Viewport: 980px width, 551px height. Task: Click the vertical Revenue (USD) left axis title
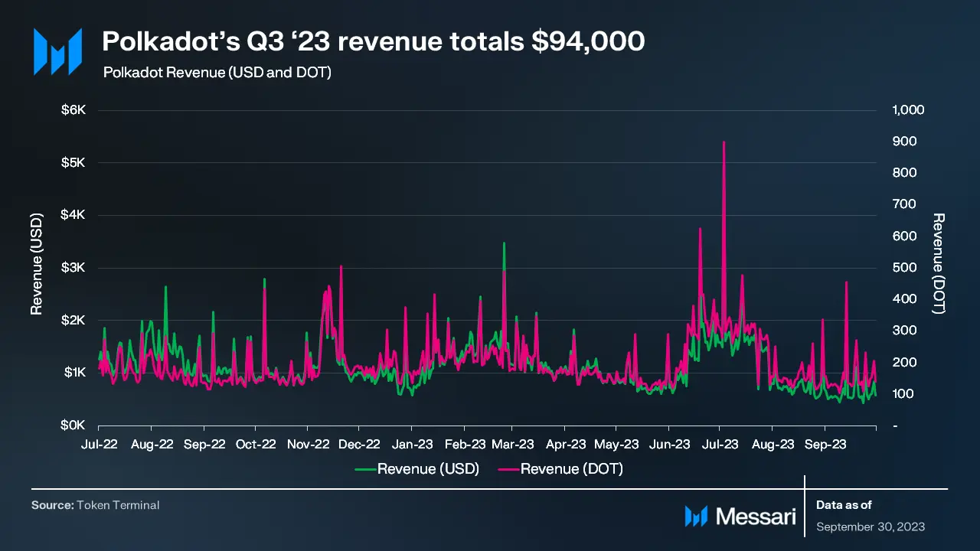tap(36, 263)
